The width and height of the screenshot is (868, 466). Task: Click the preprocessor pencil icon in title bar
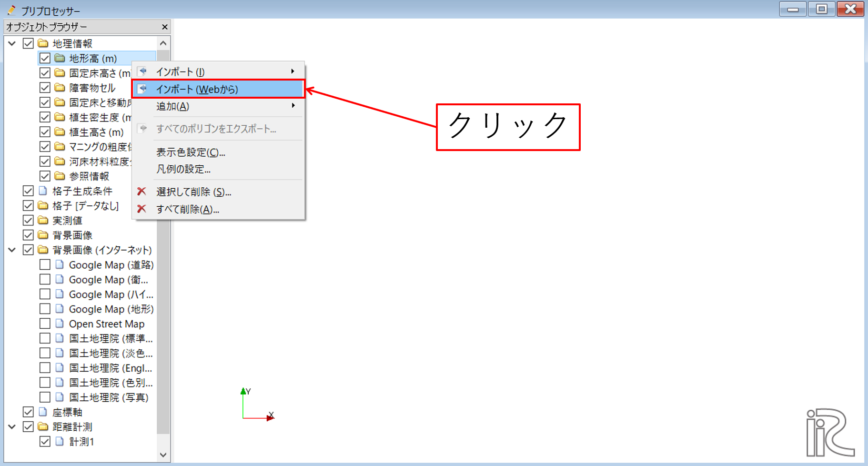point(11,10)
